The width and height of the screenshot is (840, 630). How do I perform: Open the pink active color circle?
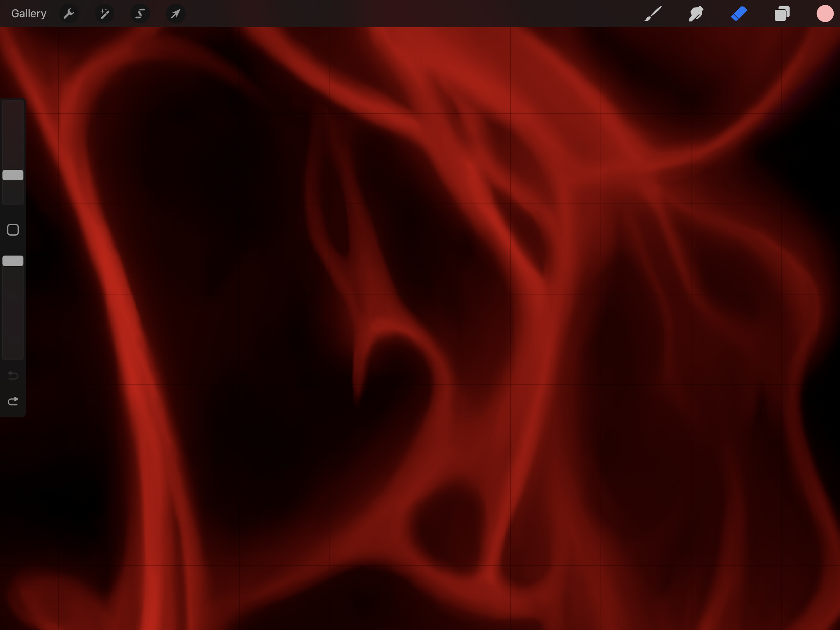[825, 14]
